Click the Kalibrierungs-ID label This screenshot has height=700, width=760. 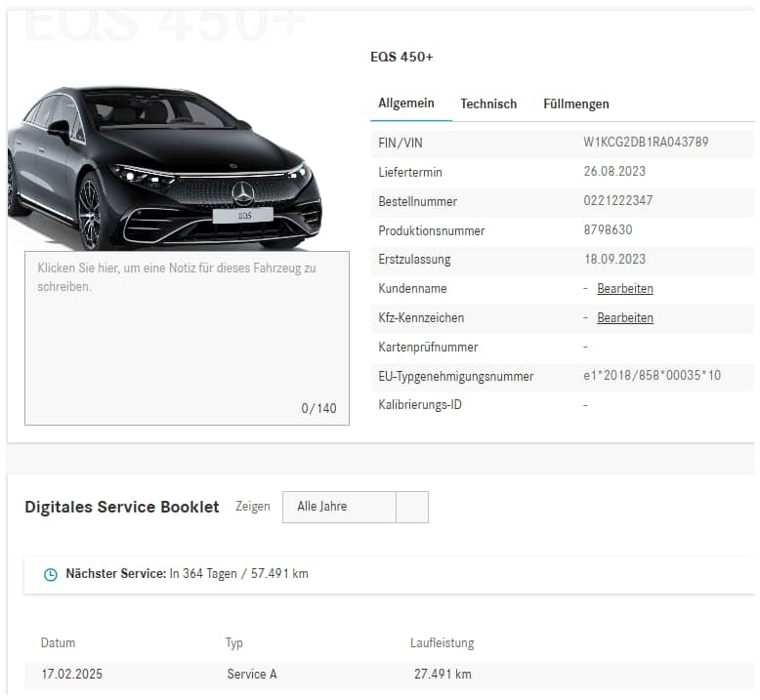[x=420, y=404]
